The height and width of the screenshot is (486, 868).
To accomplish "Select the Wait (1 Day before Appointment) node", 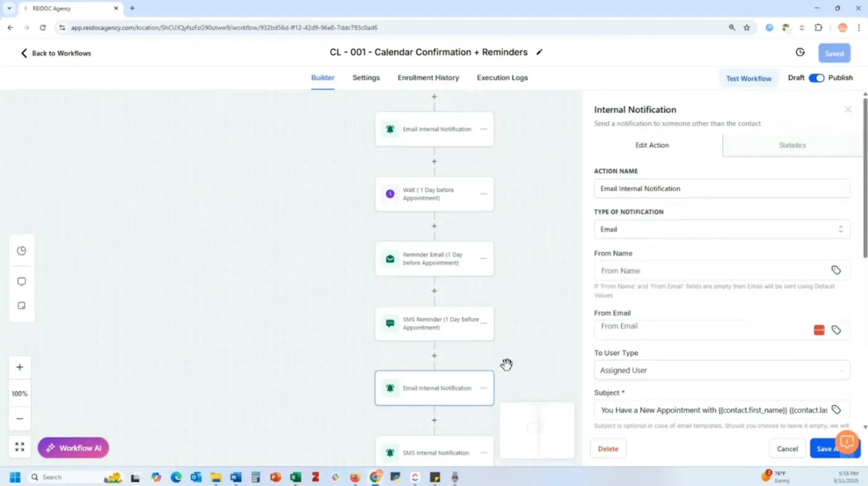I will (x=434, y=194).
